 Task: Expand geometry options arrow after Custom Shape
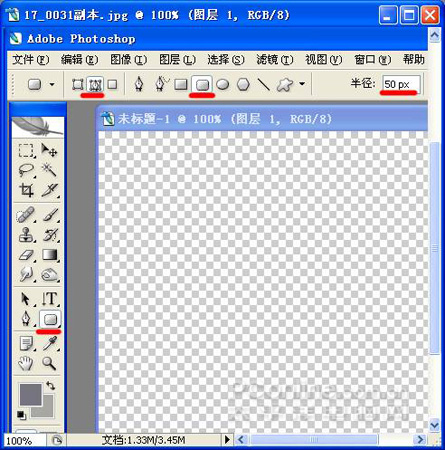click(302, 84)
